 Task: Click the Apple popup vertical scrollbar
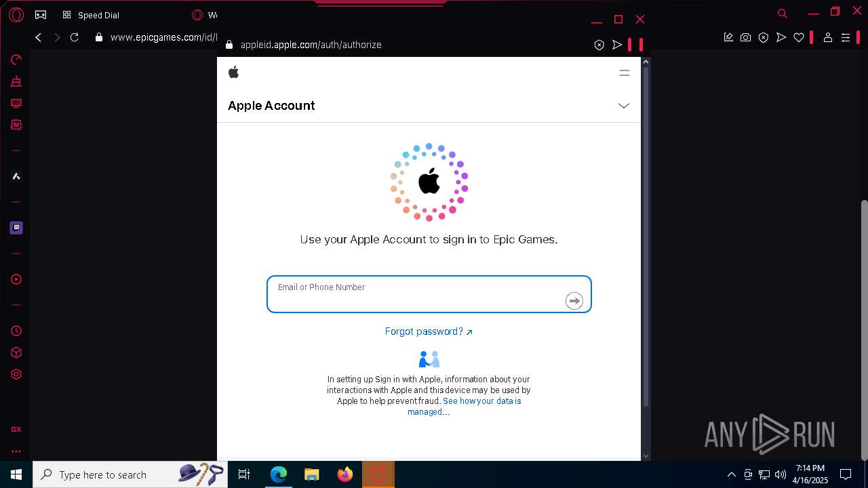point(646,237)
